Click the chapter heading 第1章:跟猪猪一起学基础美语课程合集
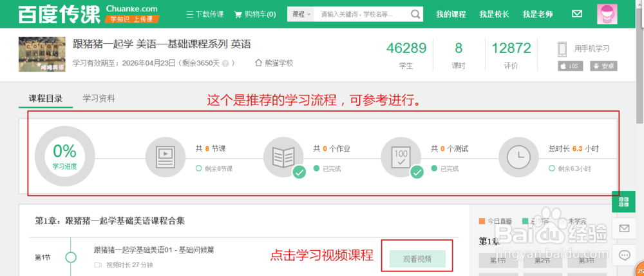This screenshot has width=644, height=276. coord(109,221)
